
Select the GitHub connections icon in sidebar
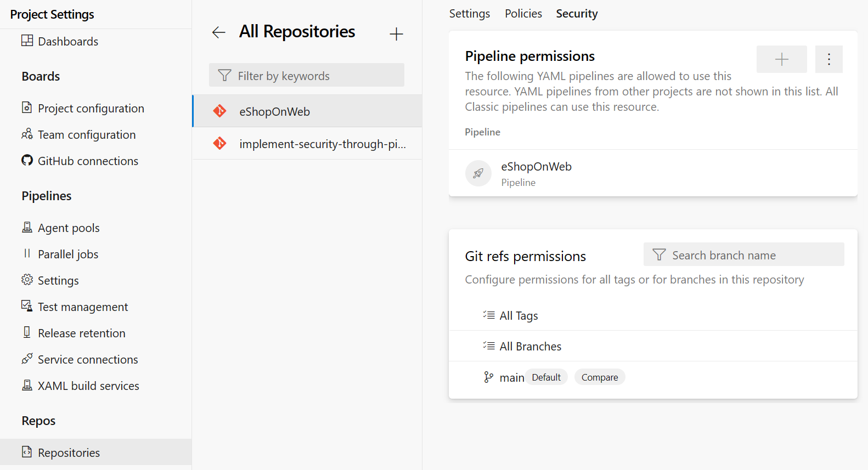[x=27, y=161]
